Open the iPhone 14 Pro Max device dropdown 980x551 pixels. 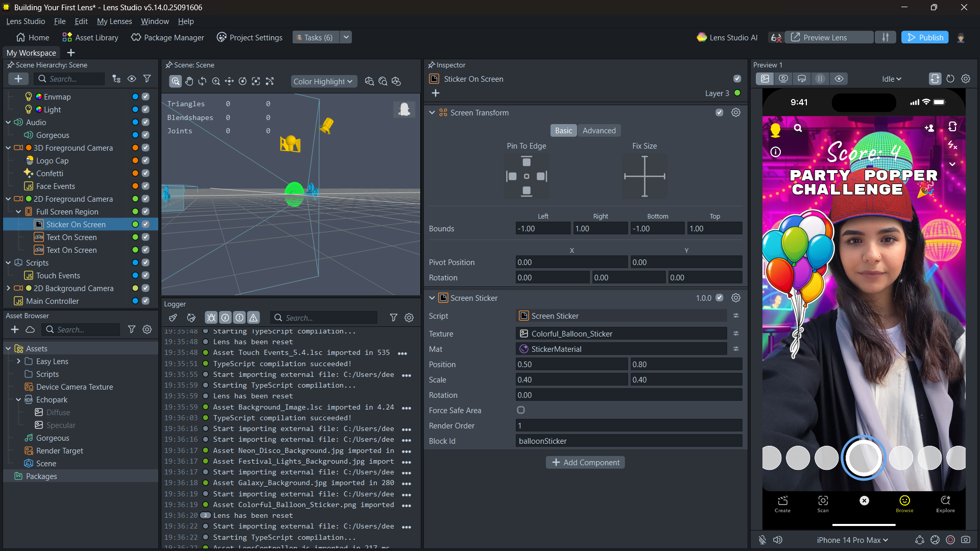coord(852,540)
